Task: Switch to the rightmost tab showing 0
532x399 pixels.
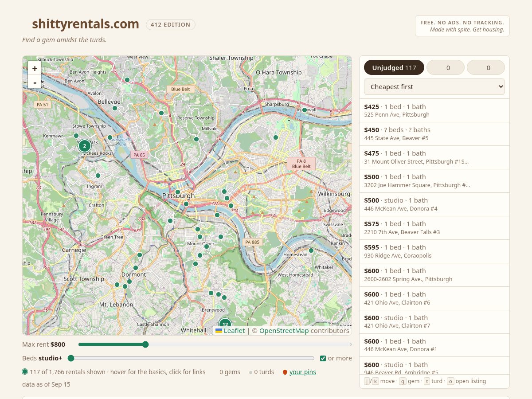Action: click(x=486, y=68)
